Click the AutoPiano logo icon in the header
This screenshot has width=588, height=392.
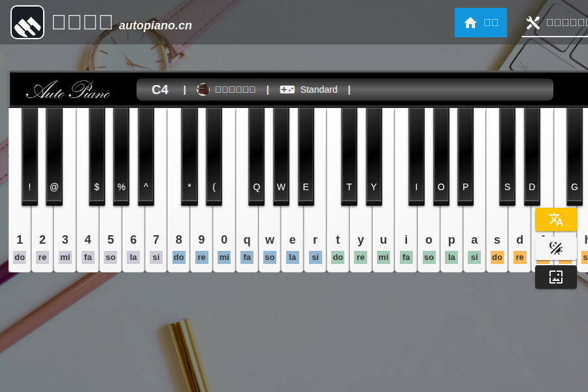(x=27, y=22)
